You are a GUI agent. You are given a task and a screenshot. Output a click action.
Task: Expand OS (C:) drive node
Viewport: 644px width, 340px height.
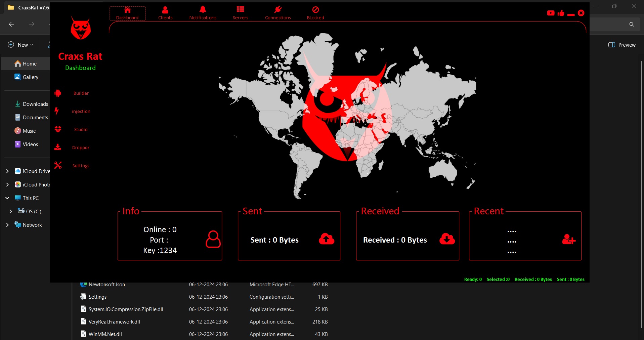[11, 211]
